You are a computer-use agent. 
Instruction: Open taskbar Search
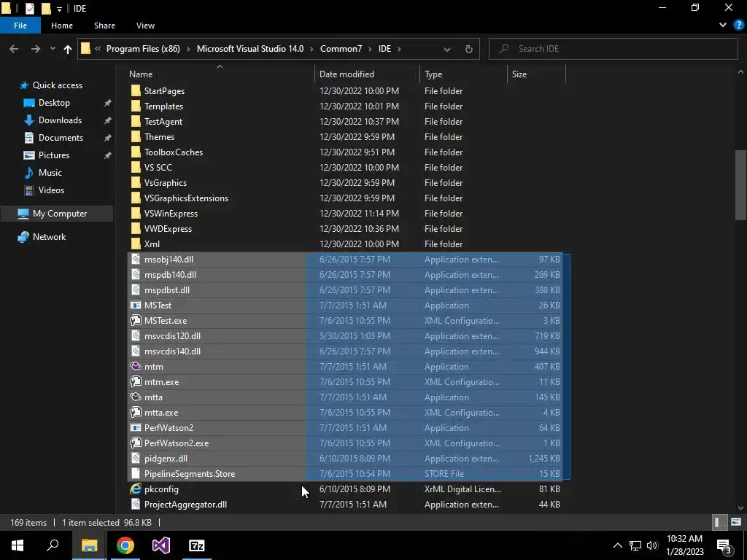pyautogui.click(x=53, y=545)
